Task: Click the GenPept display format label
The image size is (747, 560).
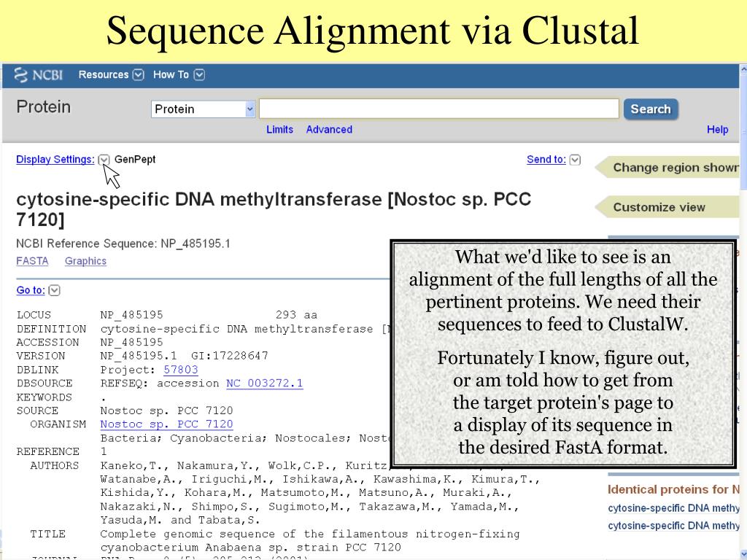Action: [135, 160]
